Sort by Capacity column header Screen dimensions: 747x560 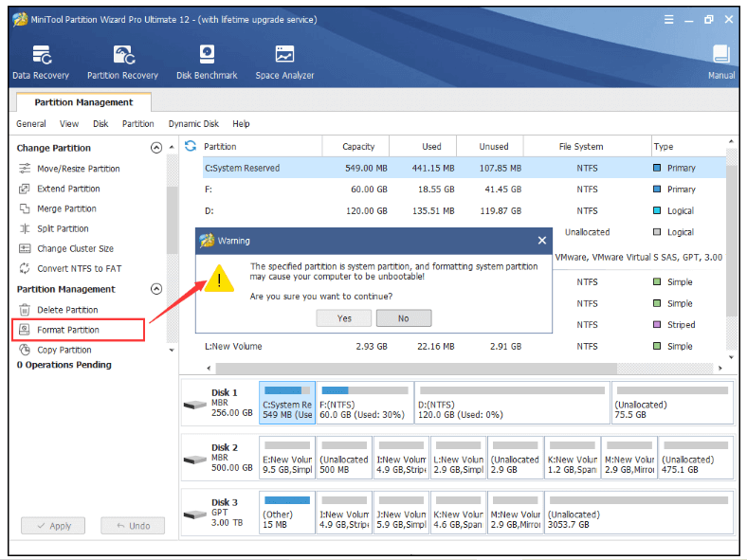click(x=355, y=146)
